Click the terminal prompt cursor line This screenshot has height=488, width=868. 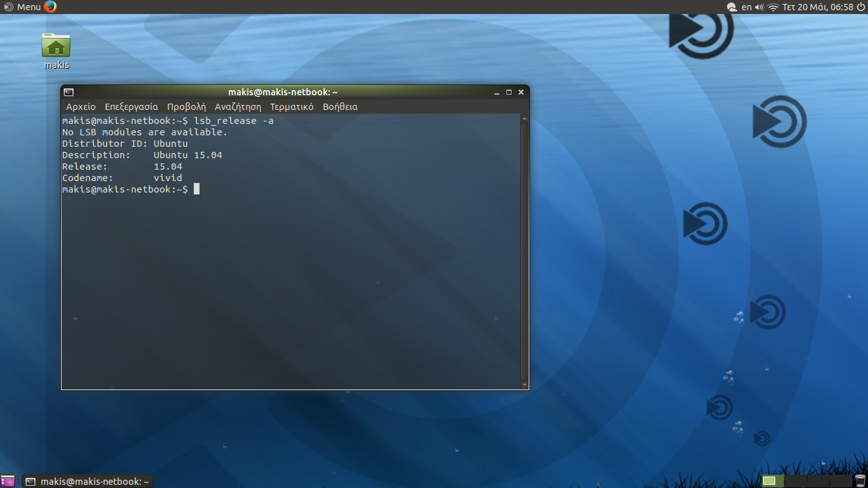coord(131,189)
